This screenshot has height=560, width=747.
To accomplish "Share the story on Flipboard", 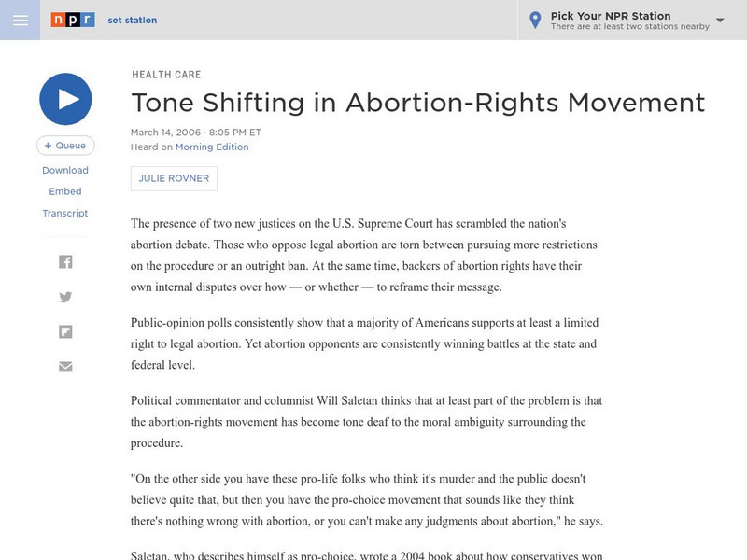I will pyautogui.click(x=65, y=331).
